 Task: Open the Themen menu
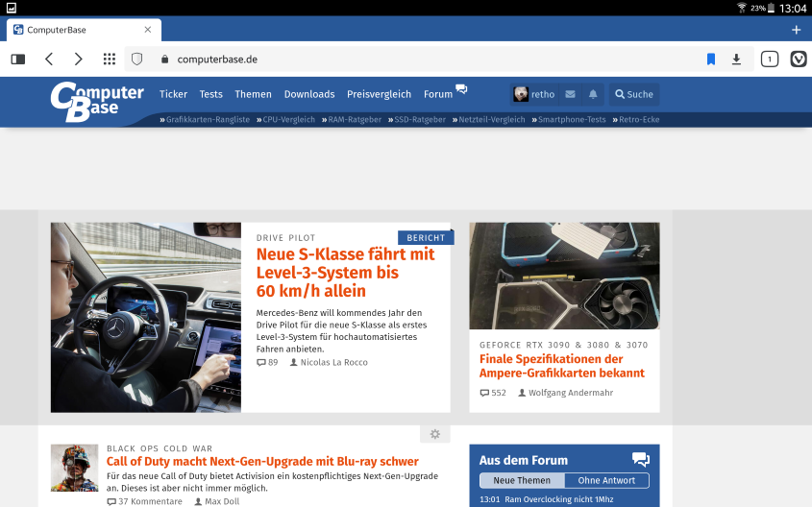point(253,94)
